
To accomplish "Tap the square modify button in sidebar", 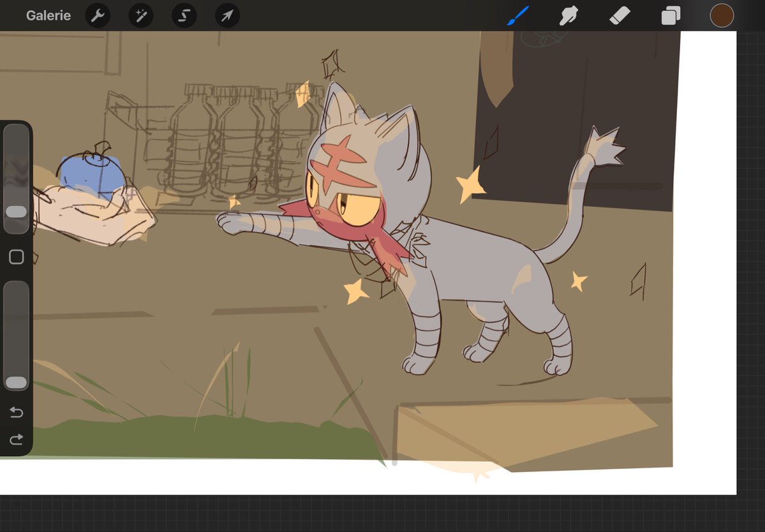I will (x=17, y=257).
